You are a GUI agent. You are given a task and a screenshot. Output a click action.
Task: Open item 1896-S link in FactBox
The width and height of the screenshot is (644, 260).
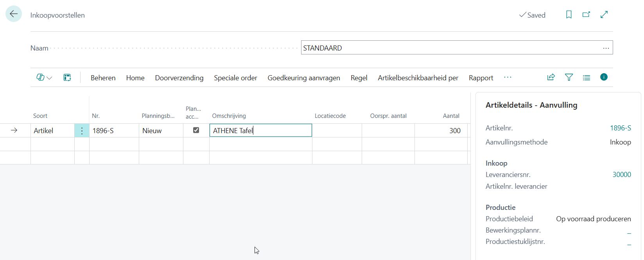pos(621,128)
